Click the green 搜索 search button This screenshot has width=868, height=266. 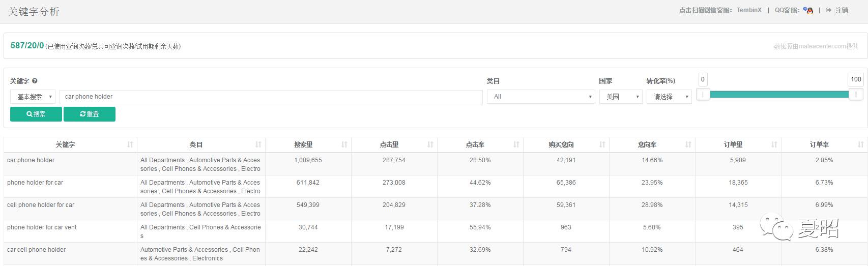(36, 114)
